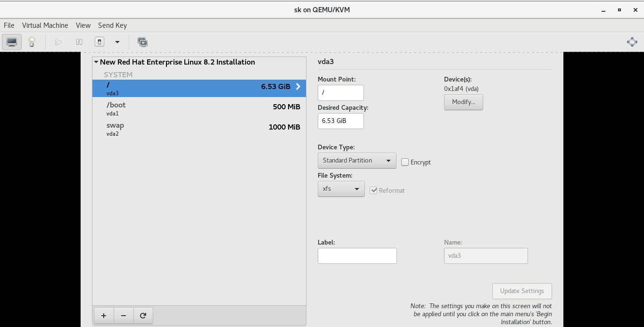This screenshot has height=327, width=644.
Task: Click the Name field containing vda3
Action: (x=486, y=256)
